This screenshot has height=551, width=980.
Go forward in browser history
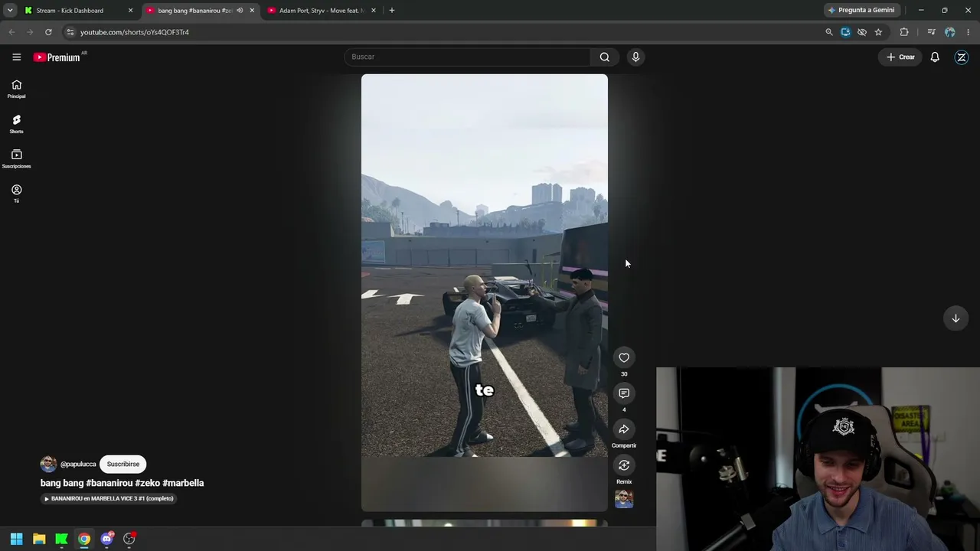[x=30, y=32]
